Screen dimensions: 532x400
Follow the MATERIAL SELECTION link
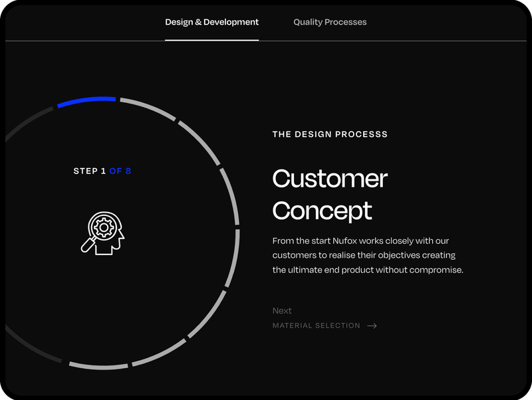317,326
